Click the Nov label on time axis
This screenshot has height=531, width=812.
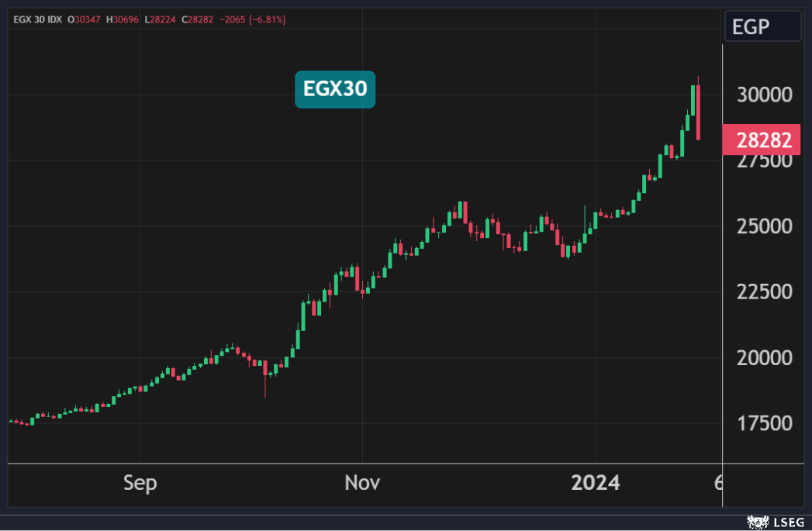(362, 484)
